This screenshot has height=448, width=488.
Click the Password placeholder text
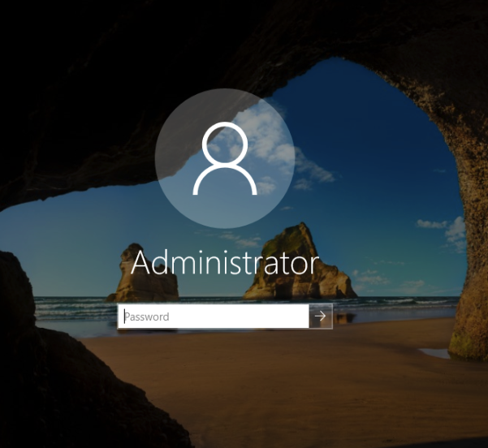pyautogui.click(x=147, y=317)
